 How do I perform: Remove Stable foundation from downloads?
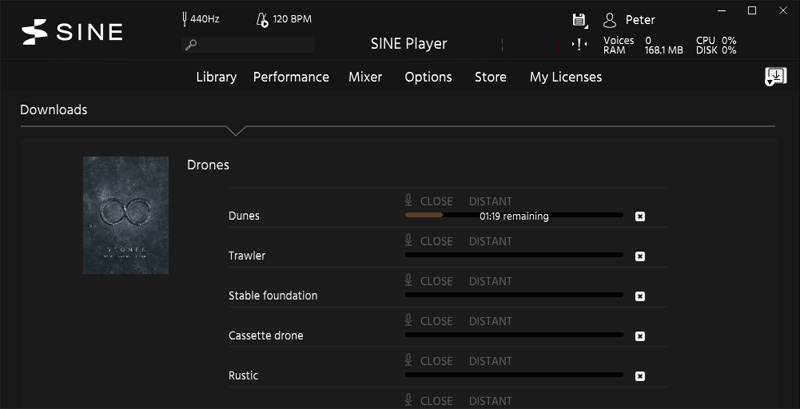click(640, 296)
